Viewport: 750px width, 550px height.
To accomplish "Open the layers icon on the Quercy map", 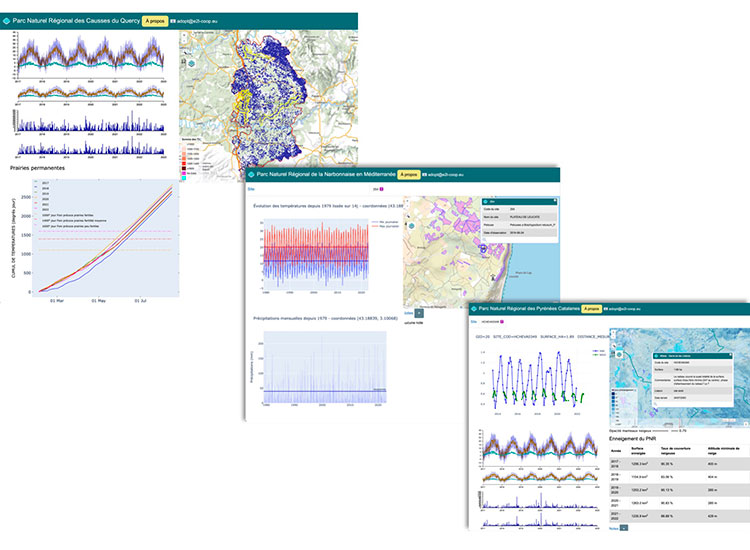I will pyautogui.click(x=190, y=62).
